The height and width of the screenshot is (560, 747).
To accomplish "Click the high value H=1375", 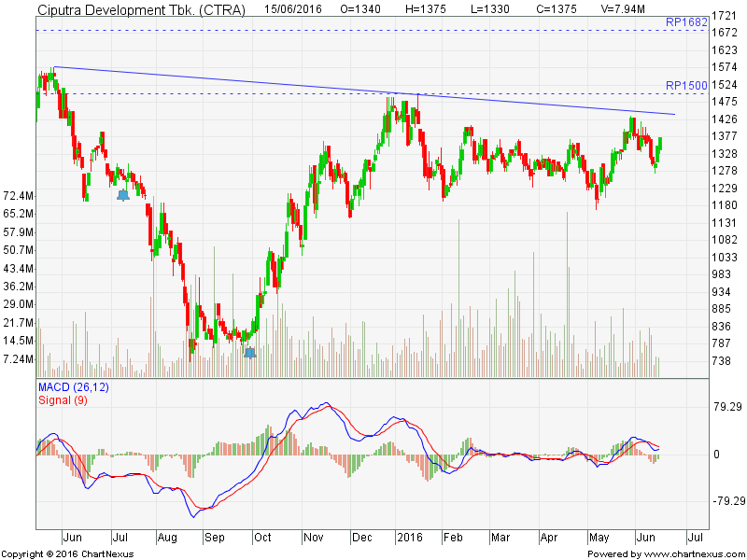I will coord(426,9).
